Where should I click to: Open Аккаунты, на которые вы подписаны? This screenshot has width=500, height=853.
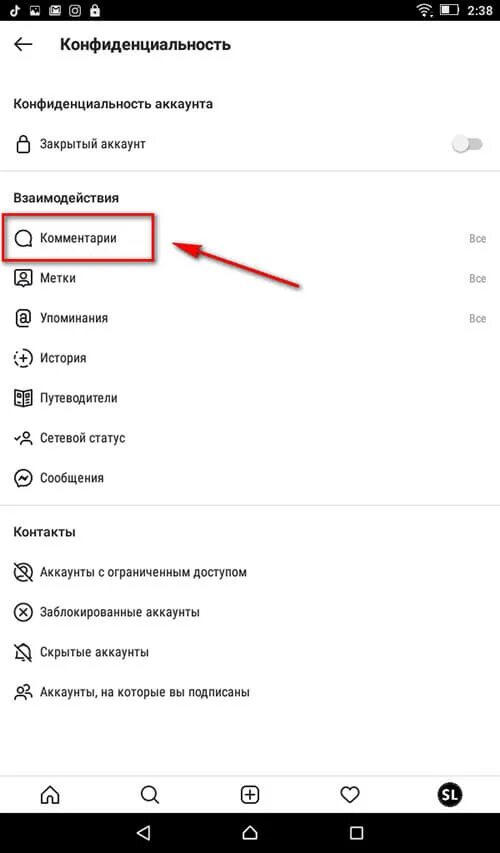click(x=250, y=693)
